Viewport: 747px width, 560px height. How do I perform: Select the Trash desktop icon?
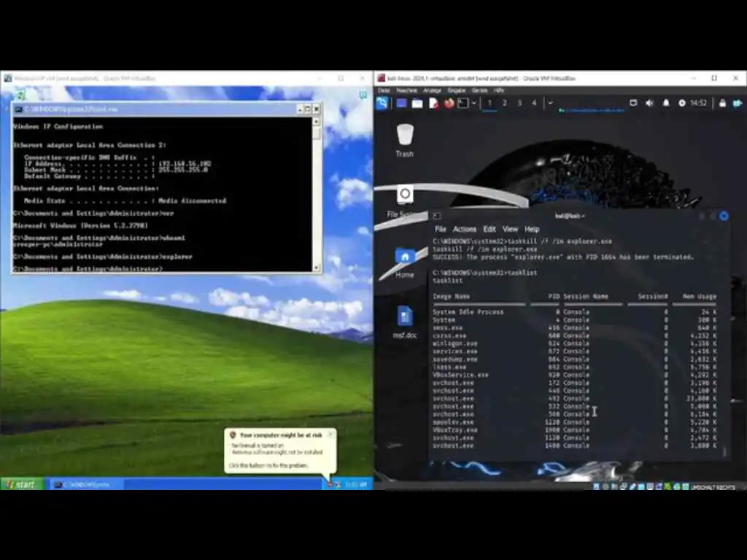click(x=404, y=141)
